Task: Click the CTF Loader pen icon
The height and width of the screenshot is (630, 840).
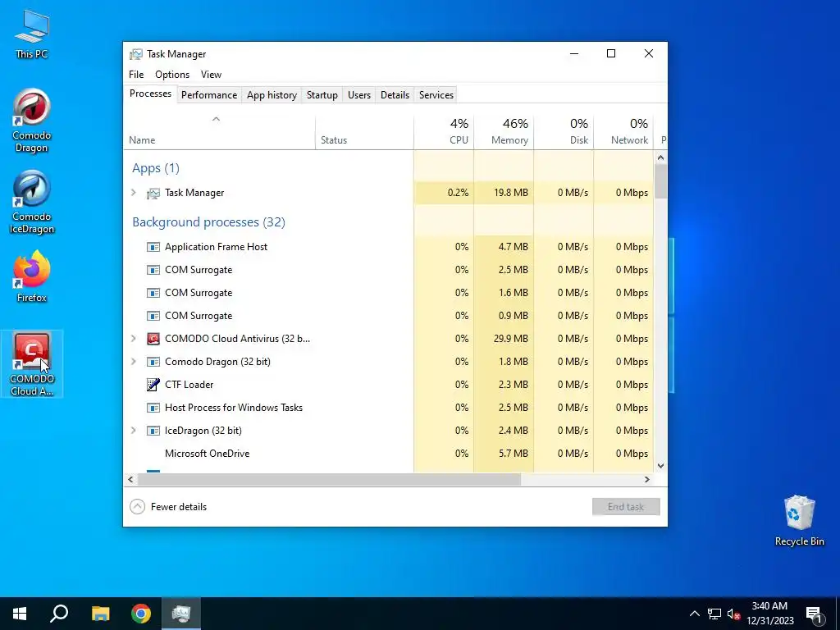Action: [153, 385]
